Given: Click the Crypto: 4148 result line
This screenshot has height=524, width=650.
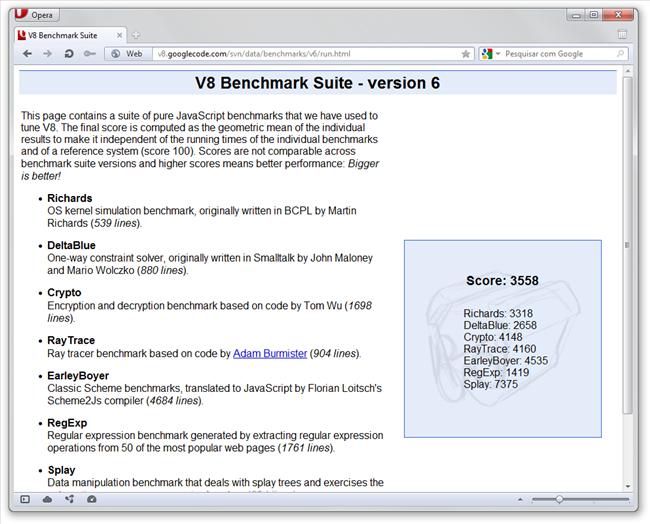Looking at the screenshot, I should point(493,337).
